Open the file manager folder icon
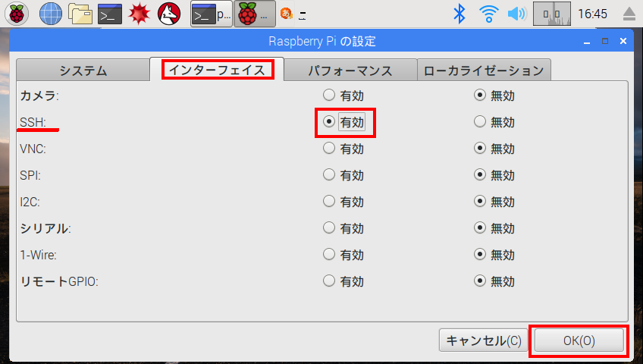The width and height of the screenshot is (643, 364). tap(80, 14)
